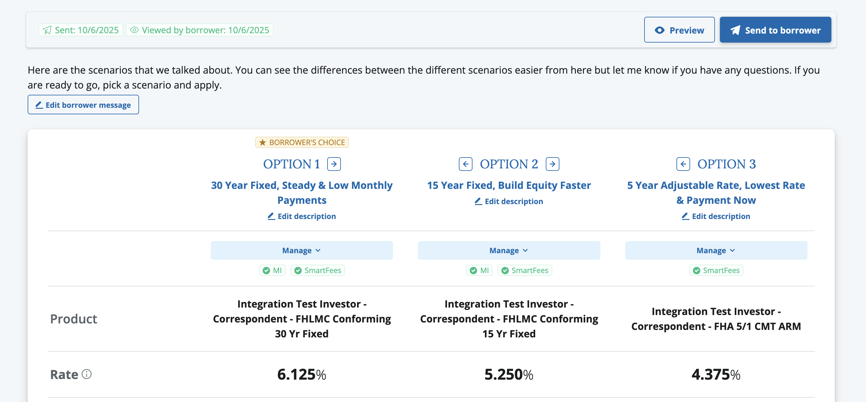Click Option 2 right arrow icon
The width and height of the screenshot is (868, 402).
(x=552, y=164)
